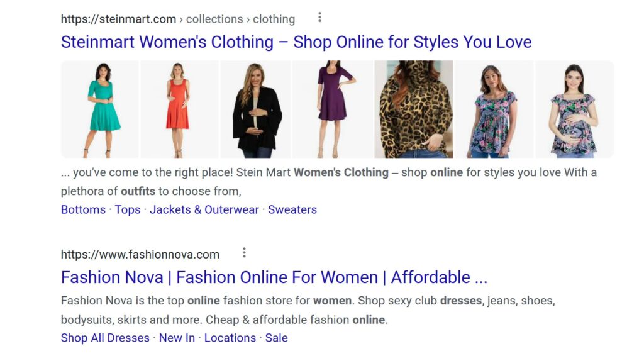Visit the Jackets & Outerwear sitelink
The image size is (644, 356).
pyautogui.click(x=204, y=210)
